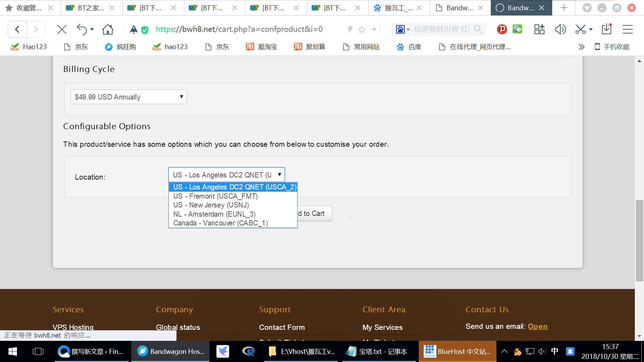Image resolution: width=644 pixels, height=362 pixels.
Task: Click the undo/restore closed tab arrow icon
Action: pos(82,29)
